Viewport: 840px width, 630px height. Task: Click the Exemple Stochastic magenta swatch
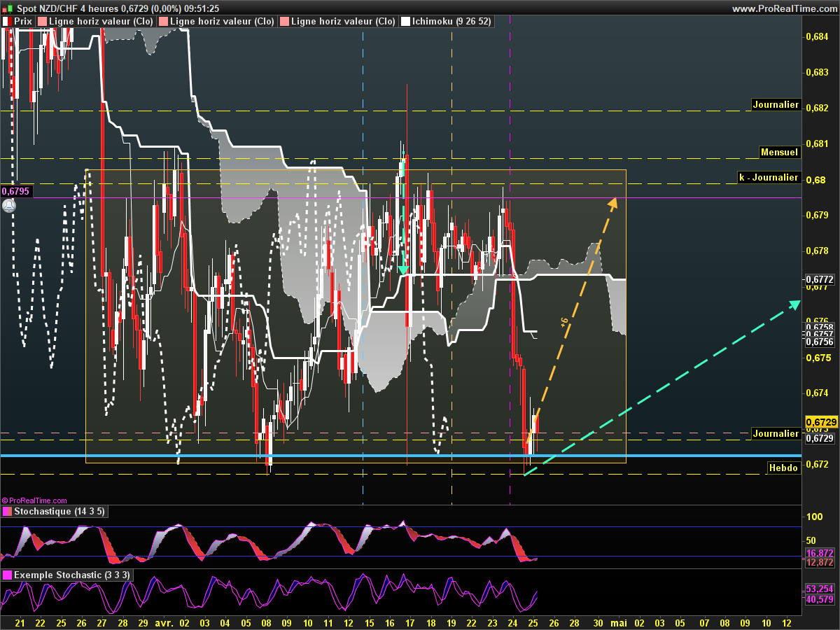coord(7,575)
